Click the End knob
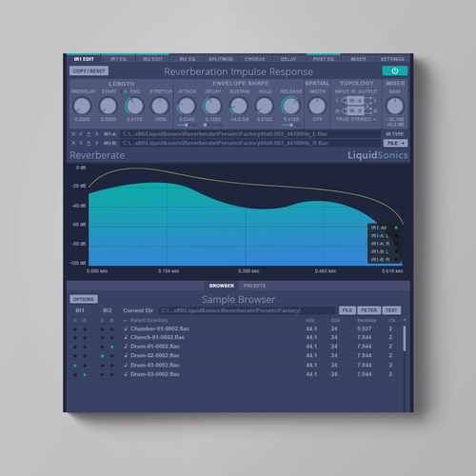476x476 pixels. point(134,106)
